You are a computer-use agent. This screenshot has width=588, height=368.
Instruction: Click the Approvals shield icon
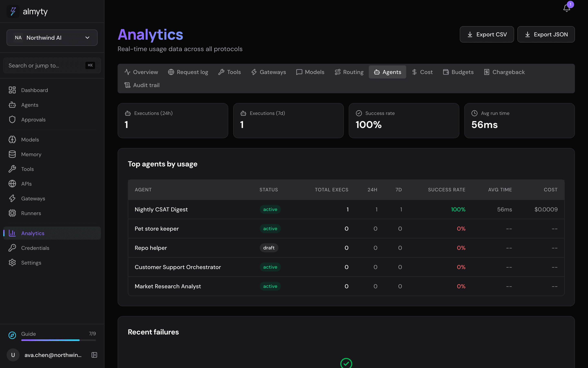[12, 120]
